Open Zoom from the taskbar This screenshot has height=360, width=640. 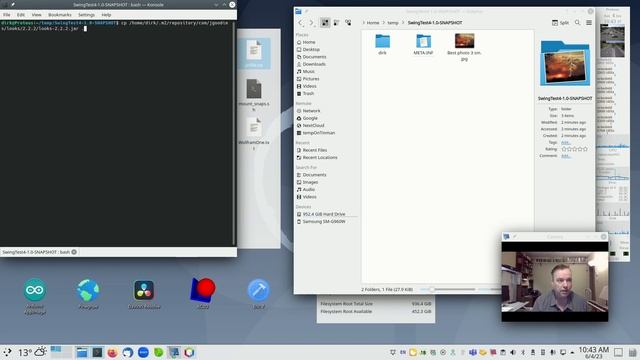[143, 352]
